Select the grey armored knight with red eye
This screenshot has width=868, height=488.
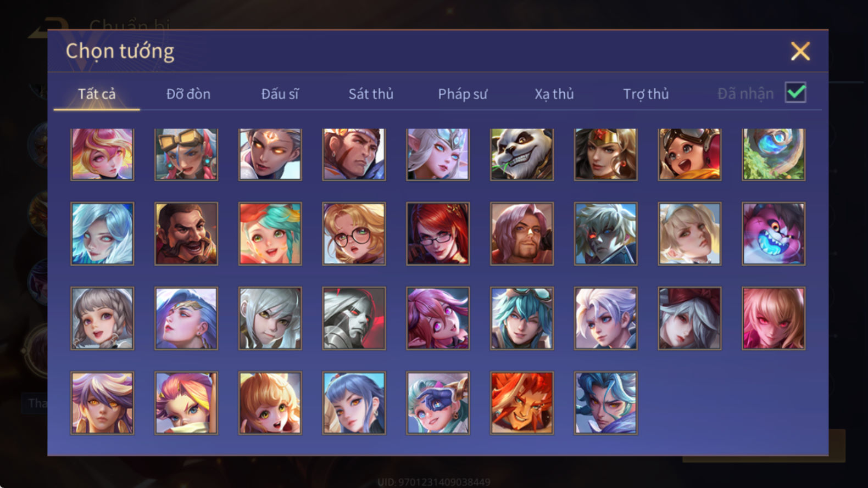(x=354, y=318)
